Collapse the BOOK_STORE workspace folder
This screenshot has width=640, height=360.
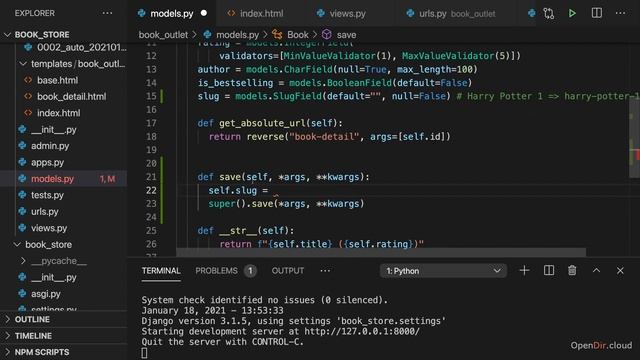click(7, 35)
